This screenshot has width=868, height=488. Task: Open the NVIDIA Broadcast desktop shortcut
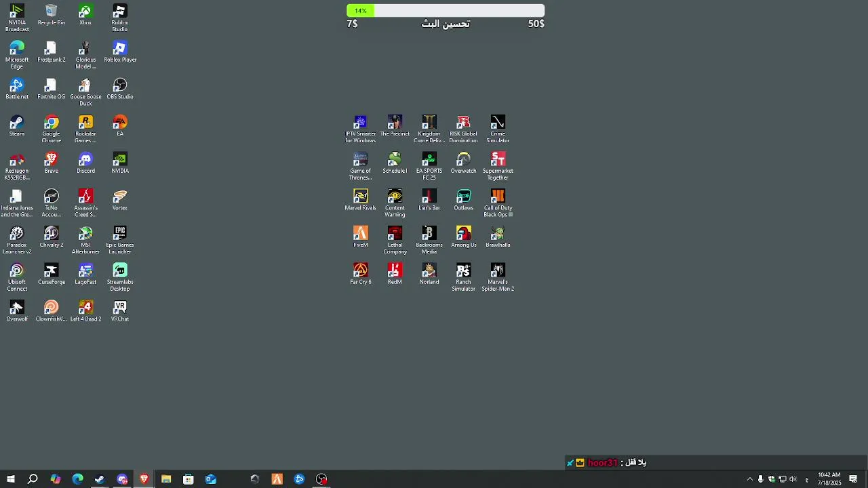pyautogui.click(x=17, y=18)
